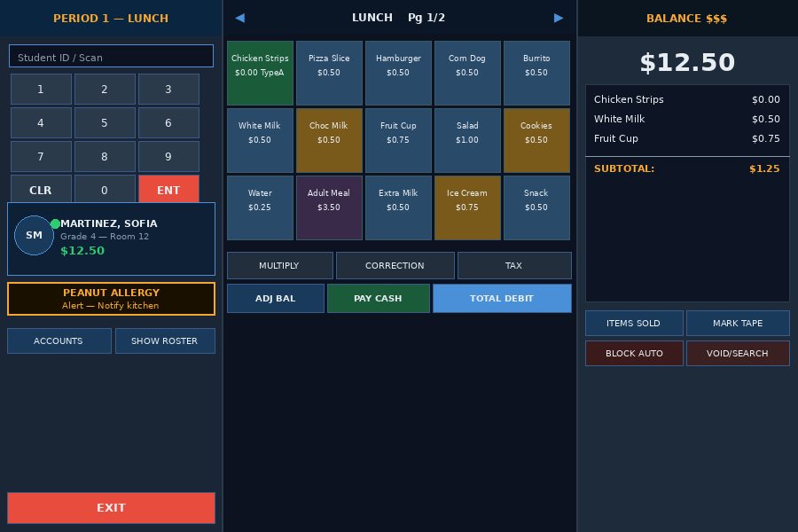Image resolution: width=798 pixels, height=532 pixels.
Task: Open ADJ BAL balance adjustment
Action: click(276, 298)
